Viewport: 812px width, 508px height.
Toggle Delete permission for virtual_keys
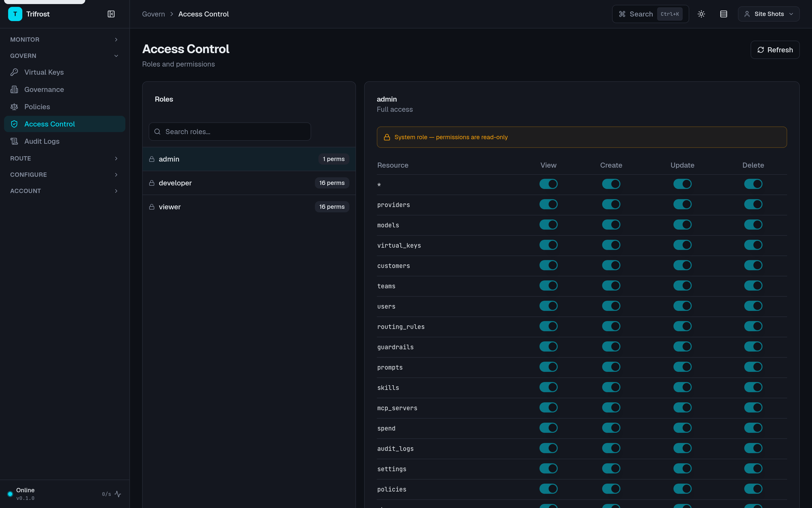point(753,245)
